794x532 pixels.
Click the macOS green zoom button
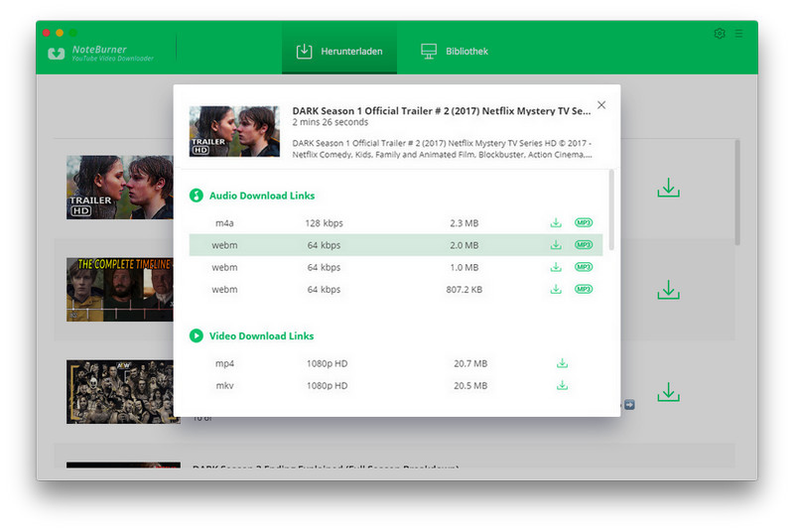[x=73, y=33]
